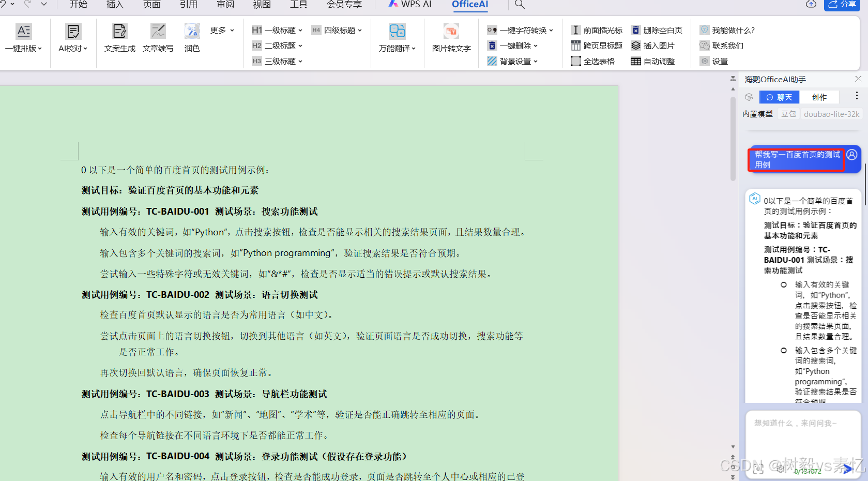The width and height of the screenshot is (868, 481).
Task: Expand the AI校对 dropdown arrow
Action: click(85, 49)
